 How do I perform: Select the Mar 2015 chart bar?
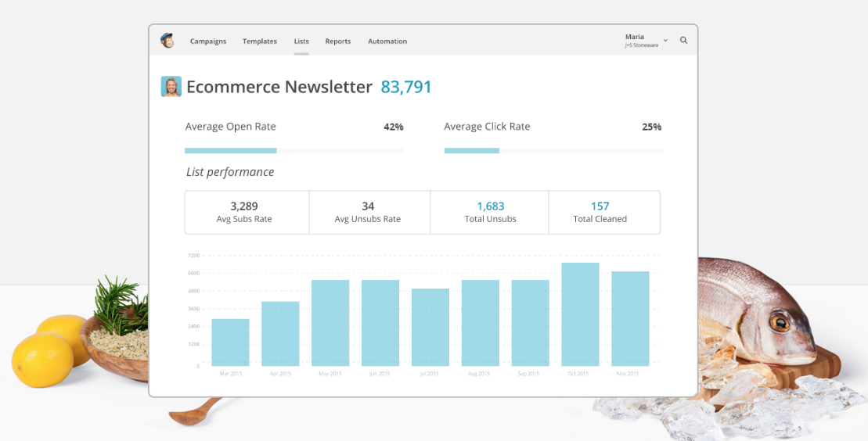[x=230, y=342]
